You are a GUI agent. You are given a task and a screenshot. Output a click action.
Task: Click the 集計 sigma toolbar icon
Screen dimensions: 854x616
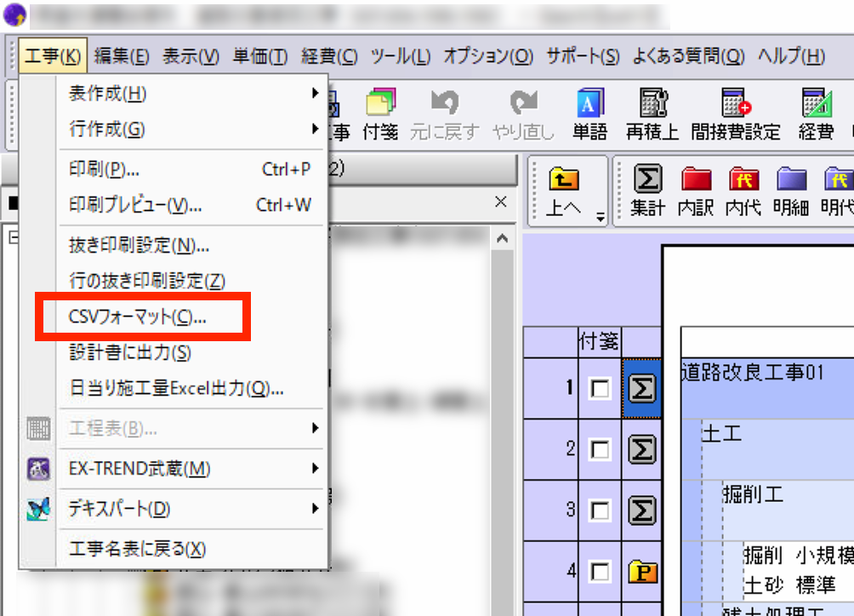pyautogui.click(x=647, y=191)
